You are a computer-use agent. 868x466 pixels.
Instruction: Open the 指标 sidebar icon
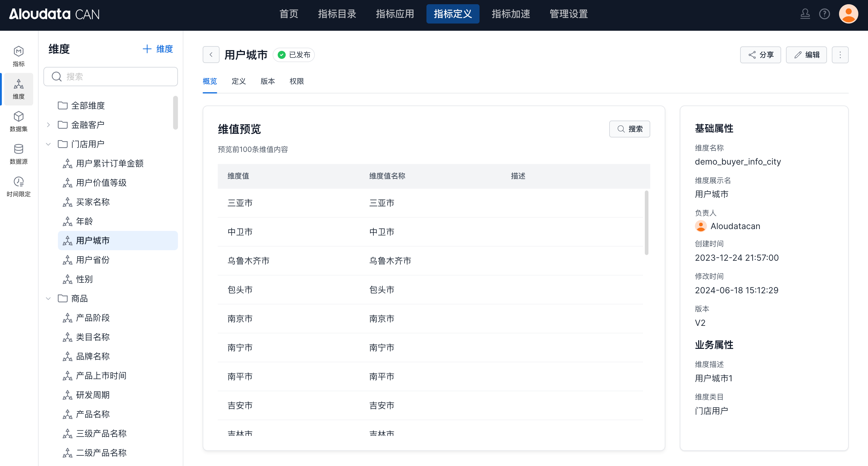[18, 56]
